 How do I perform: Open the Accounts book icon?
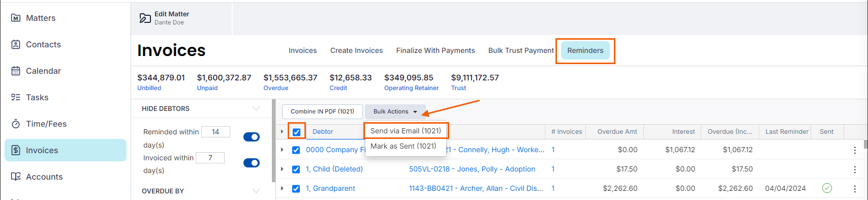click(16, 177)
